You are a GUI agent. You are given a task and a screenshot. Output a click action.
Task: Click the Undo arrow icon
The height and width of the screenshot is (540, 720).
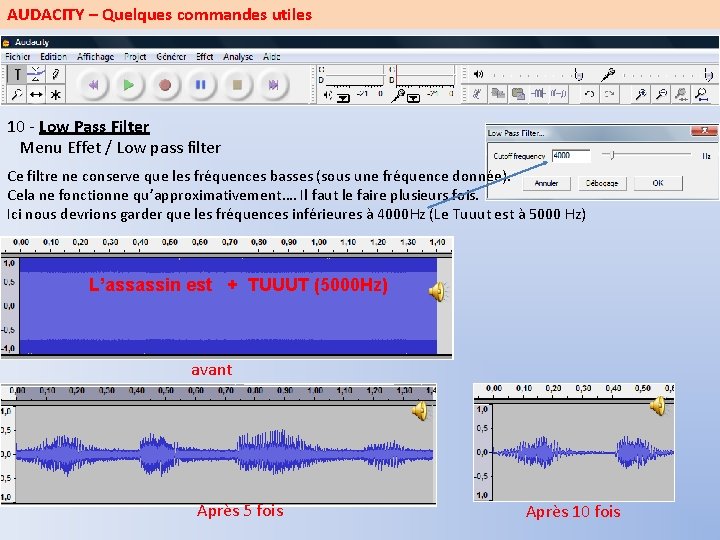pyautogui.click(x=589, y=94)
